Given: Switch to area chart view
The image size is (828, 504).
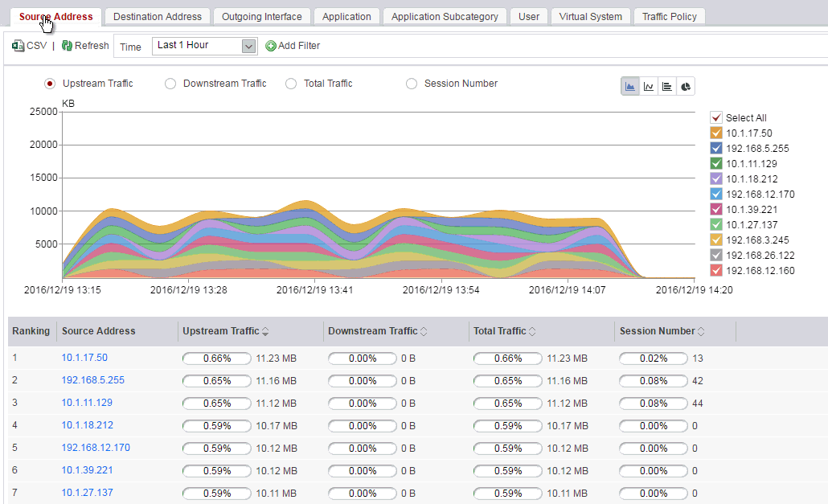Looking at the screenshot, I should tap(630, 87).
